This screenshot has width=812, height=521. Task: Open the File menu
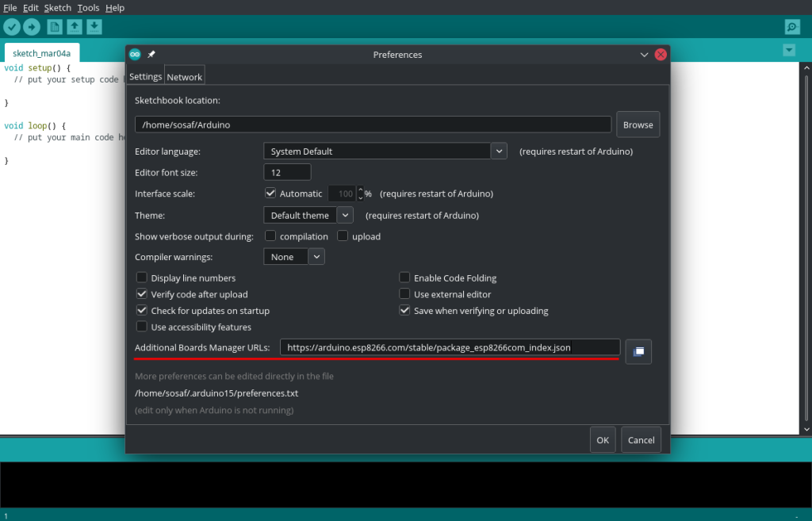point(10,8)
